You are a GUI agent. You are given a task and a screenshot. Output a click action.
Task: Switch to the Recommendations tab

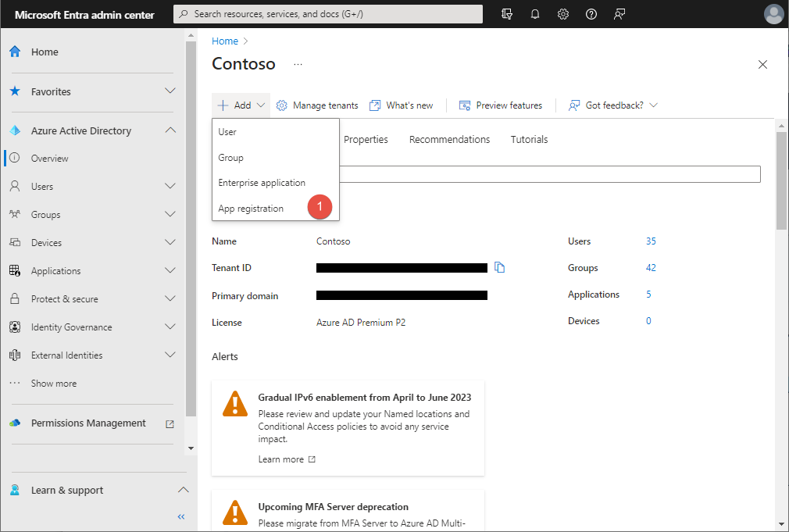(449, 138)
